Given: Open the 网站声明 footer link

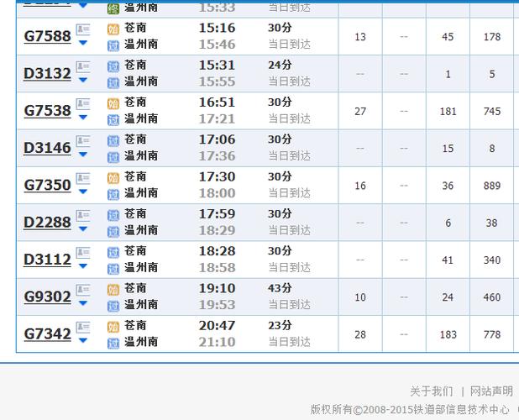Looking at the screenshot, I should click(x=491, y=391).
